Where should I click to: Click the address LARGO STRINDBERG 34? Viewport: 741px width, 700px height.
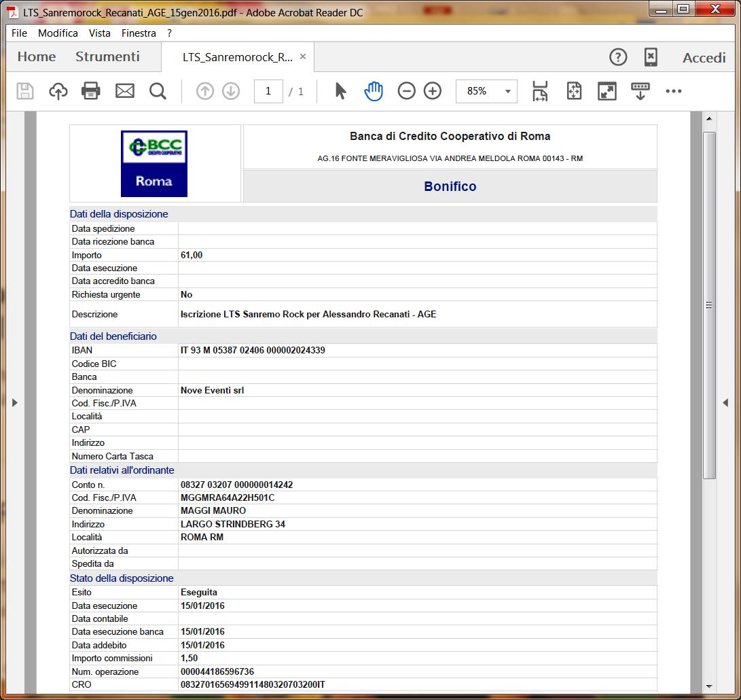coord(233,524)
